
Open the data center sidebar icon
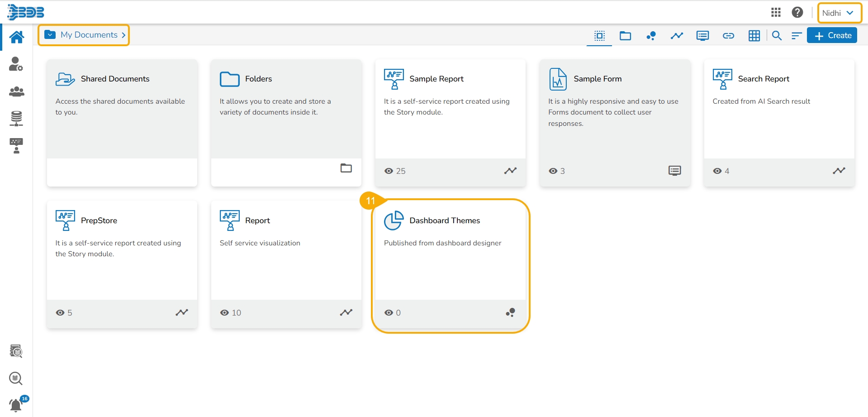coord(16,119)
